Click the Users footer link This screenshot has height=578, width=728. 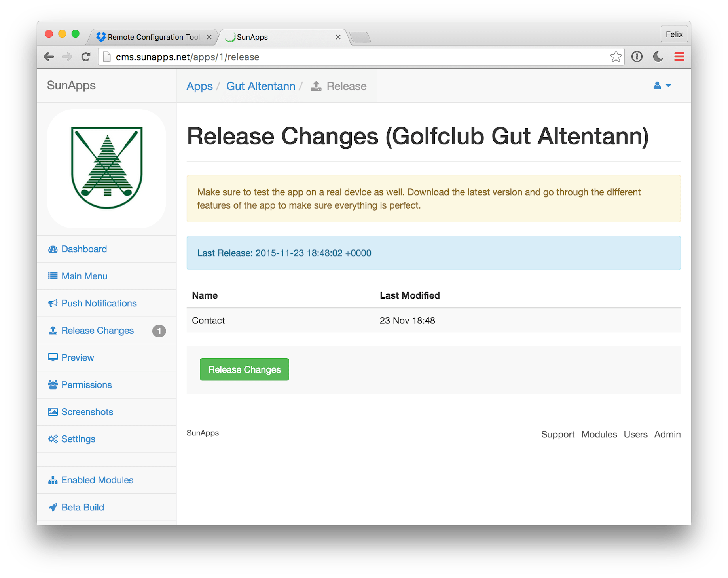[635, 434]
